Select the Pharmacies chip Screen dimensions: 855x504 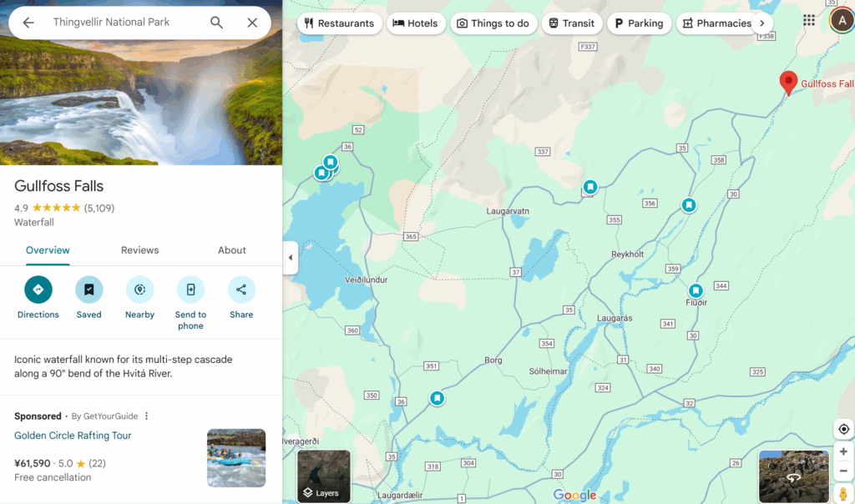click(x=717, y=23)
